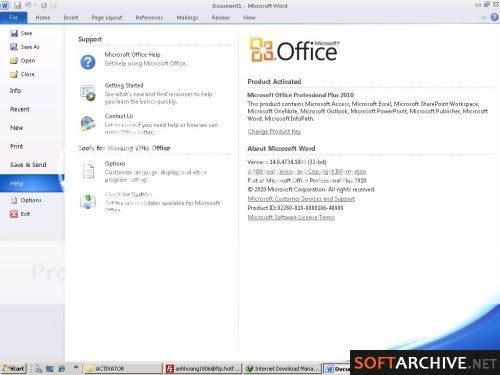Switch to the References tab
The height and width of the screenshot is (375, 500).
tap(149, 18)
